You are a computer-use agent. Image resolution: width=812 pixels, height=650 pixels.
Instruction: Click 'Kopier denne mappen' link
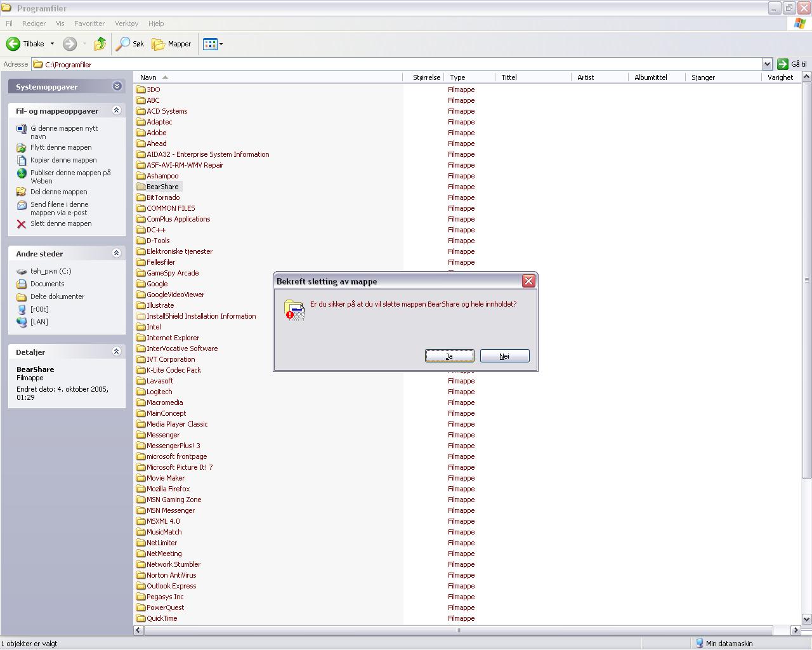tap(63, 160)
